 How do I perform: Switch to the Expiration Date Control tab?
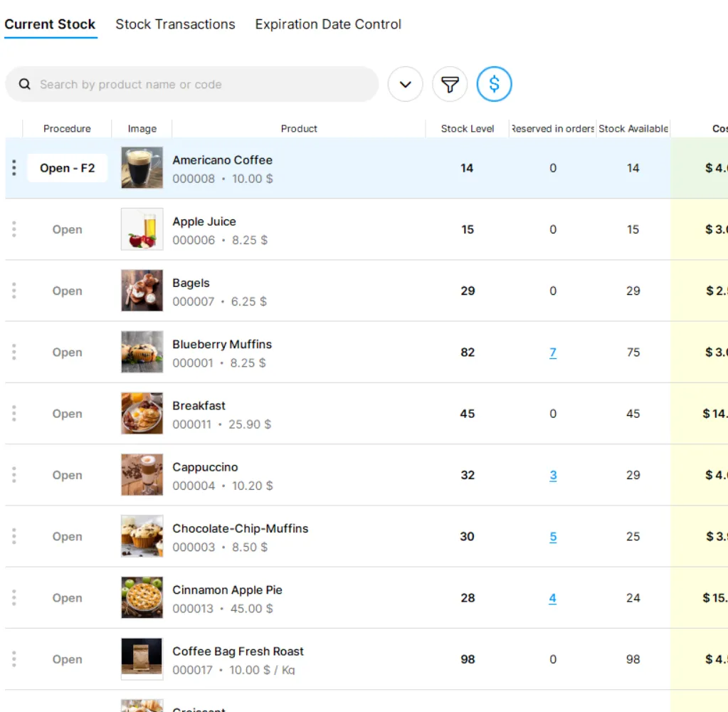(x=328, y=24)
